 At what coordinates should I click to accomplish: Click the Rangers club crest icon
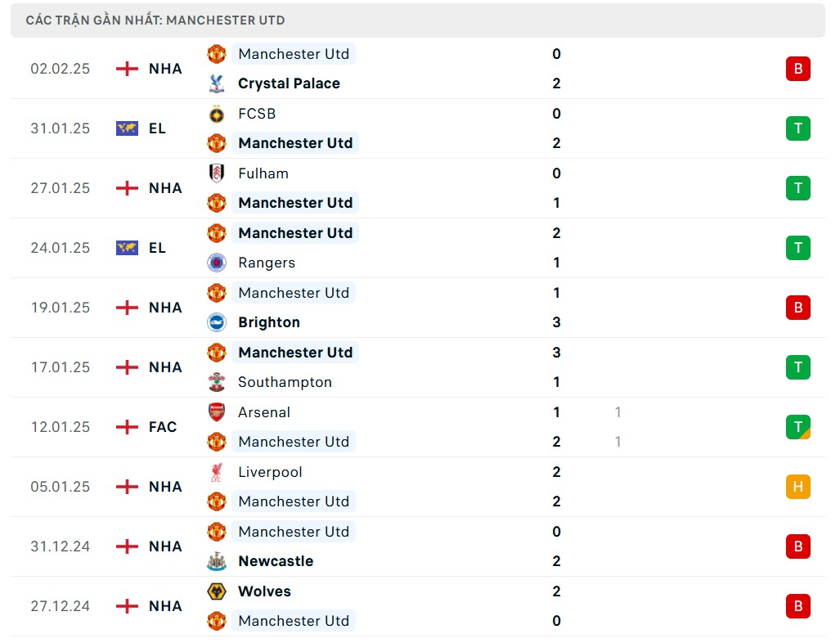pos(216,263)
